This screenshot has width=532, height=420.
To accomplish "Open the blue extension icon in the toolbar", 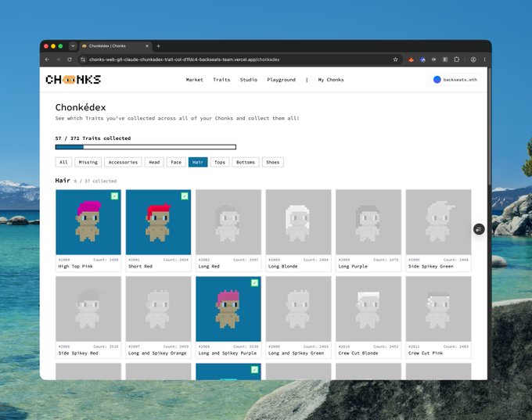I will [x=422, y=59].
